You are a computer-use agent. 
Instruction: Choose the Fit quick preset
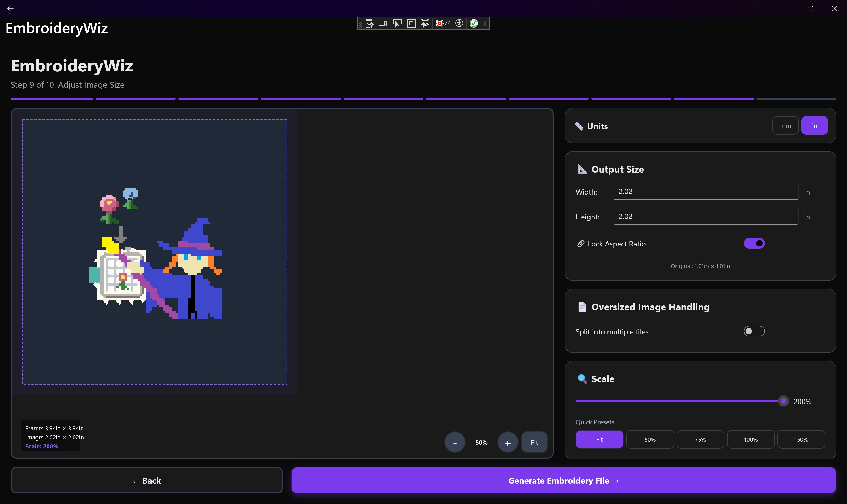click(600, 439)
